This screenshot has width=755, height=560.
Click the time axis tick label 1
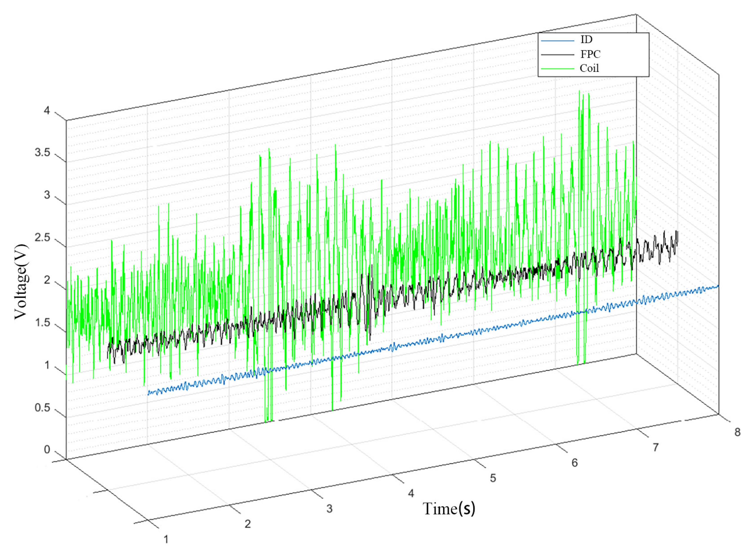pos(166,539)
